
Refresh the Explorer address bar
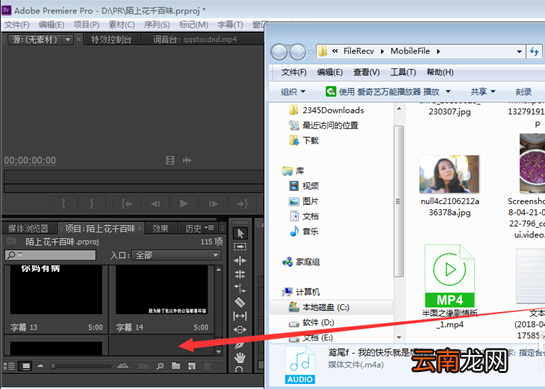pos(535,51)
